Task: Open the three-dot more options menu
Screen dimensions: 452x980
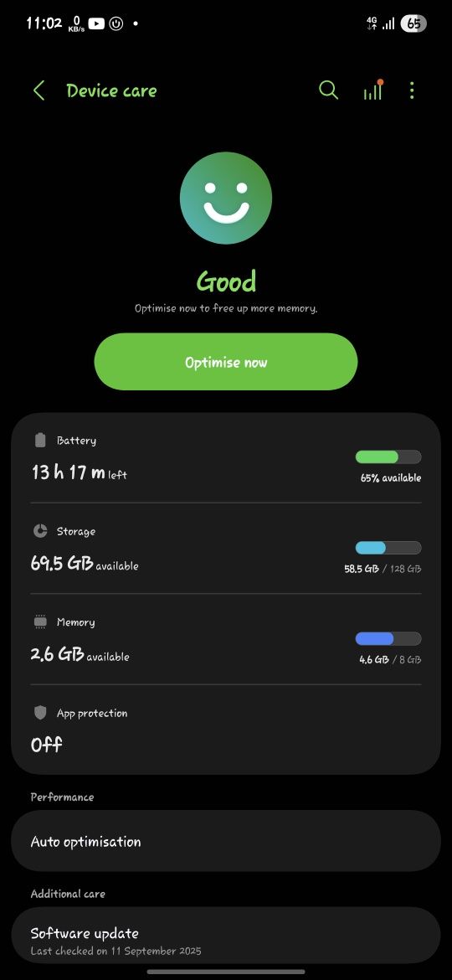Action: click(x=412, y=90)
